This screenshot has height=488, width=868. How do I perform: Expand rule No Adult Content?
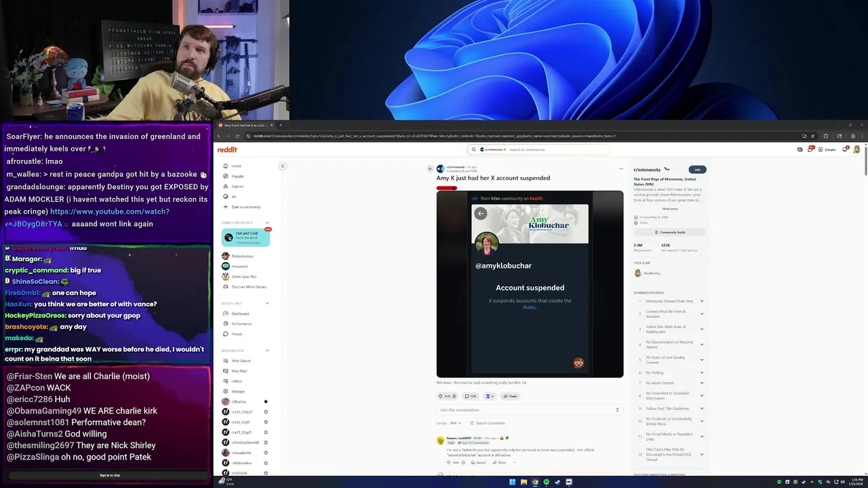pyautogui.click(x=702, y=383)
